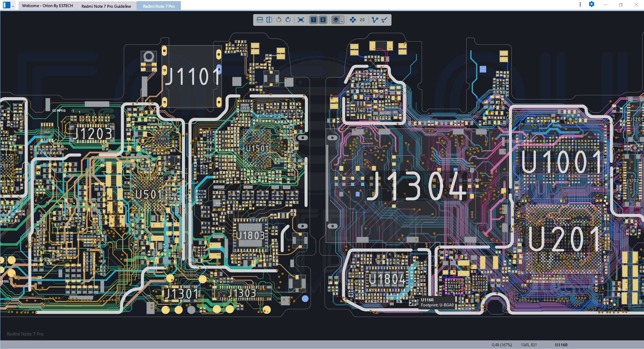Image resolution: width=644 pixels, height=349 pixels.
Task: Click the J1304 connector on the board
Action: (x=416, y=186)
